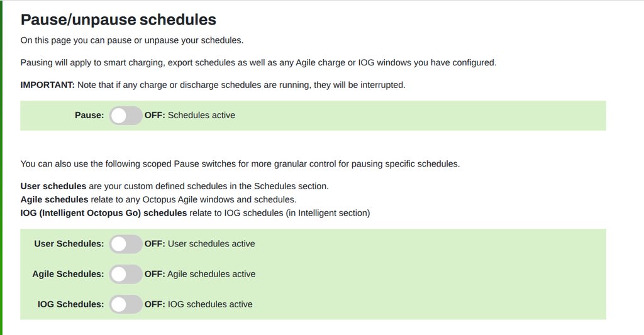Screen dimensions: 644x335
Task: Click the bold "User schedules" description term
Action: point(53,186)
